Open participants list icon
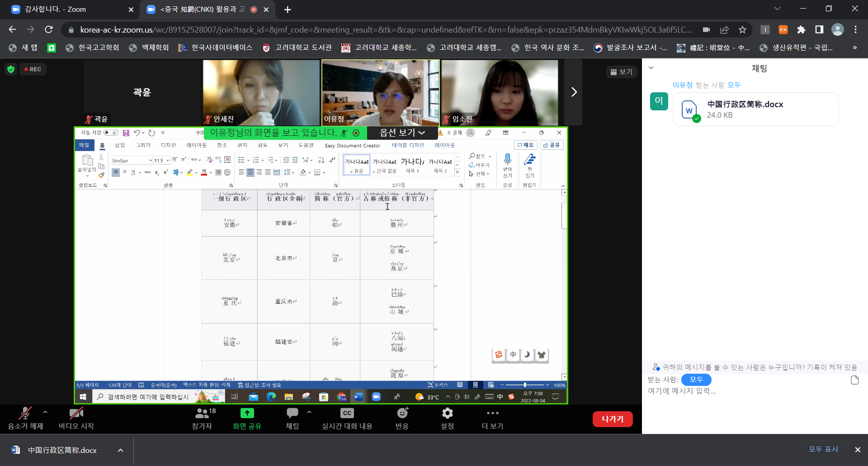The width and height of the screenshot is (868, 466). pos(202,414)
